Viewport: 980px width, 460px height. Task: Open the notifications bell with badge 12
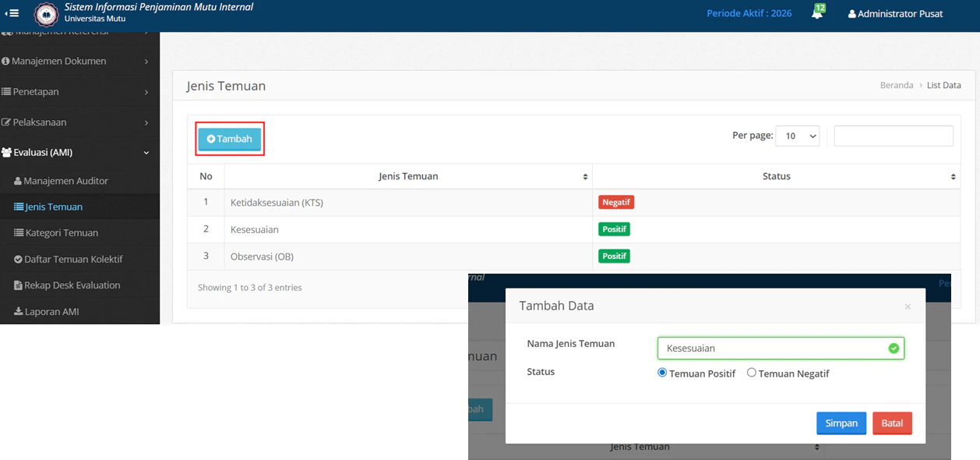pyautogui.click(x=817, y=13)
